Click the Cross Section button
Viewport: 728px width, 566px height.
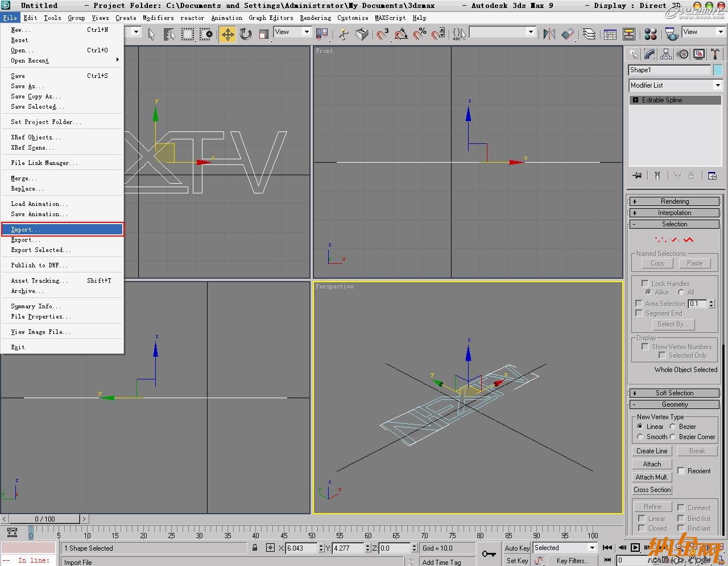tap(652, 490)
